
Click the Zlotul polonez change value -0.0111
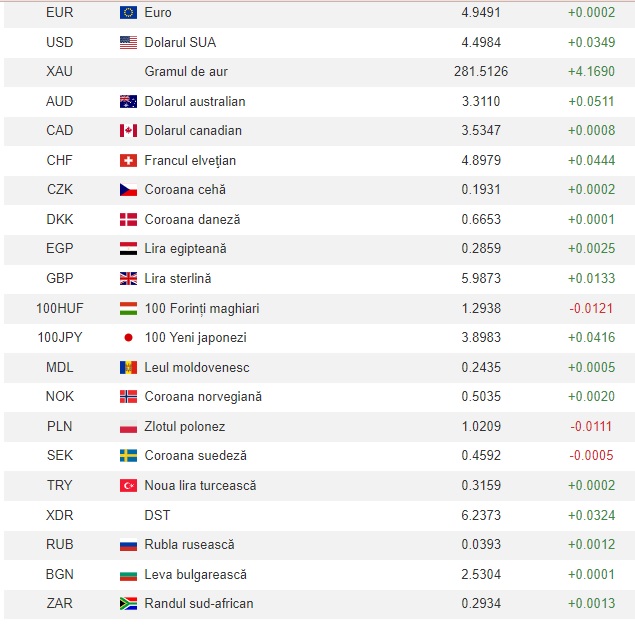click(x=591, y=427)
